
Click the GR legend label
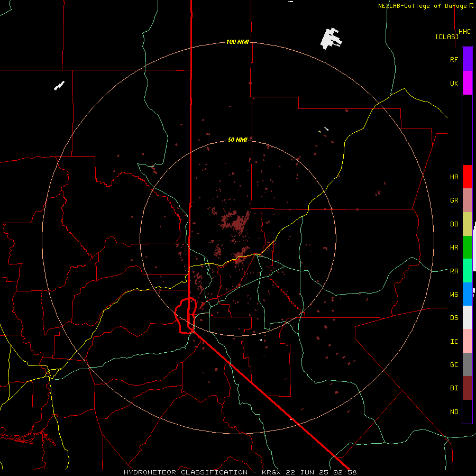pyautogui.click(x=454, y=200)
